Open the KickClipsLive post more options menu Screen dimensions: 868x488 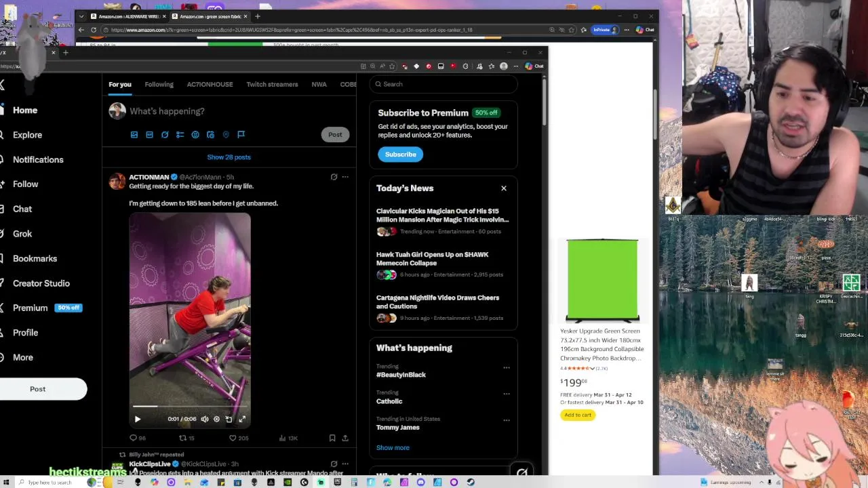[x=345, y=464]
